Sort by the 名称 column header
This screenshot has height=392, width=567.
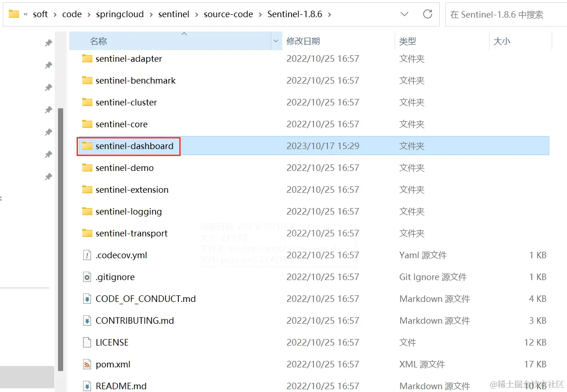pos(98,41)
